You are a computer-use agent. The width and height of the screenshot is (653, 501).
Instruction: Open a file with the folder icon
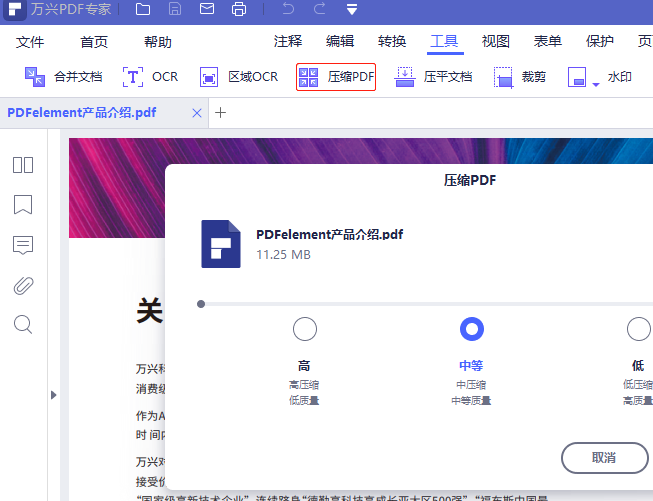(x=143, y=9)
